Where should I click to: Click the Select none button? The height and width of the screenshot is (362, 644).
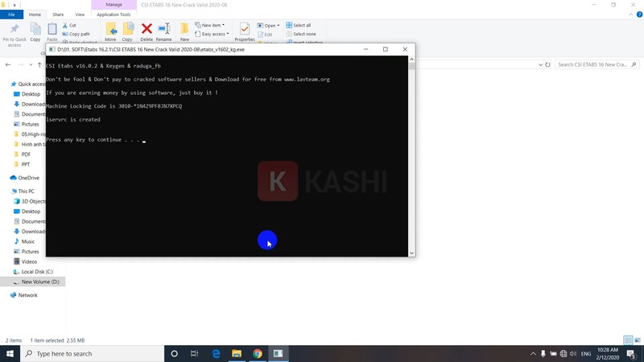(303, 34)
